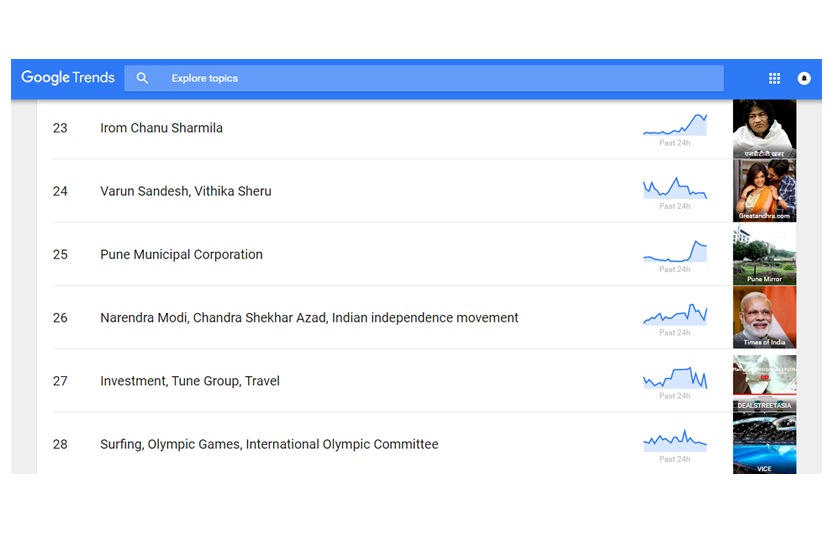Select the Investment, Tune Group, Travel trend
Image resolution: width=830 pixels, height=553 pixels.
(x=190, y=381)
